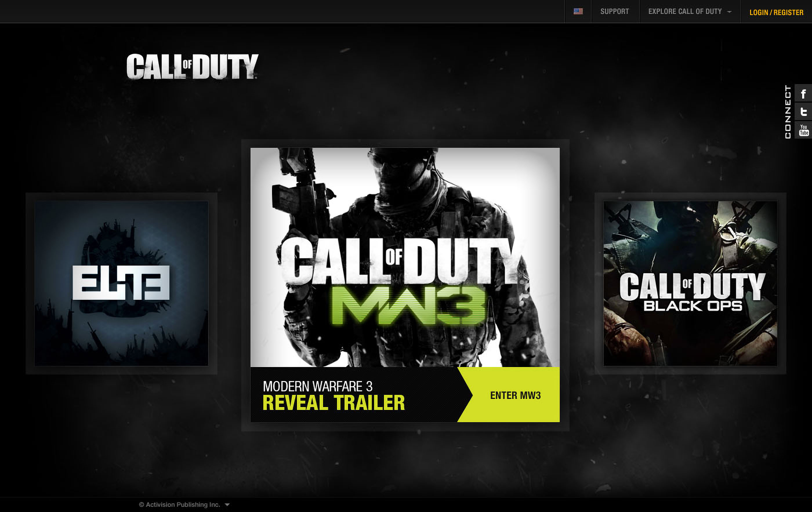This screenshot has height=512, width=812.
Task: Open the Twitter connect icon
Action: (803, 112)
